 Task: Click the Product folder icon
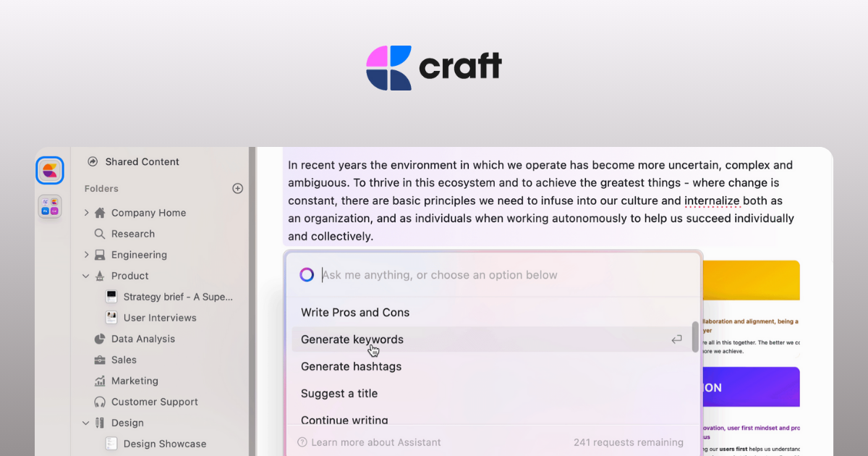[x=100, y=276]
